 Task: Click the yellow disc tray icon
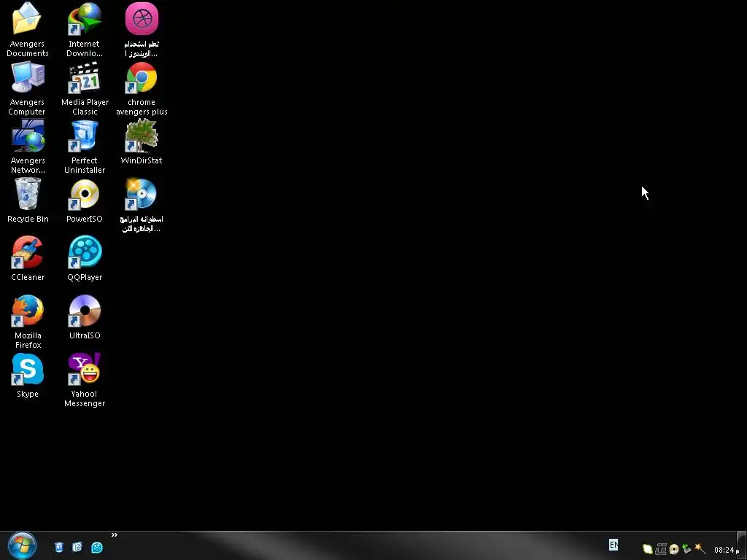click(x=673, y=549)
